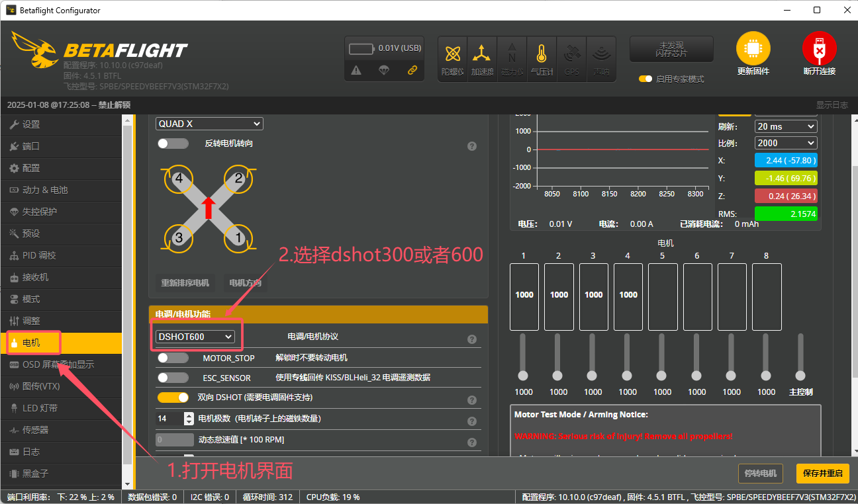Click the failsafe parachute status icon

pyautogui.click(x=384, y=70)
